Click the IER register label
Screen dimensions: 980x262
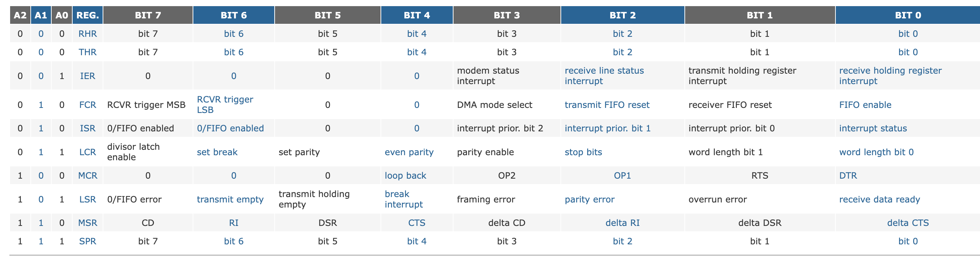(87, 76)
